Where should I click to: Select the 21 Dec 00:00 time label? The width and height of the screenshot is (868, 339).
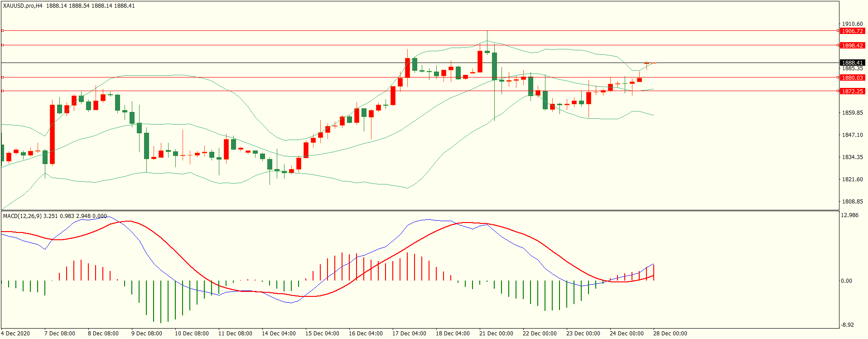pos(496,334)
